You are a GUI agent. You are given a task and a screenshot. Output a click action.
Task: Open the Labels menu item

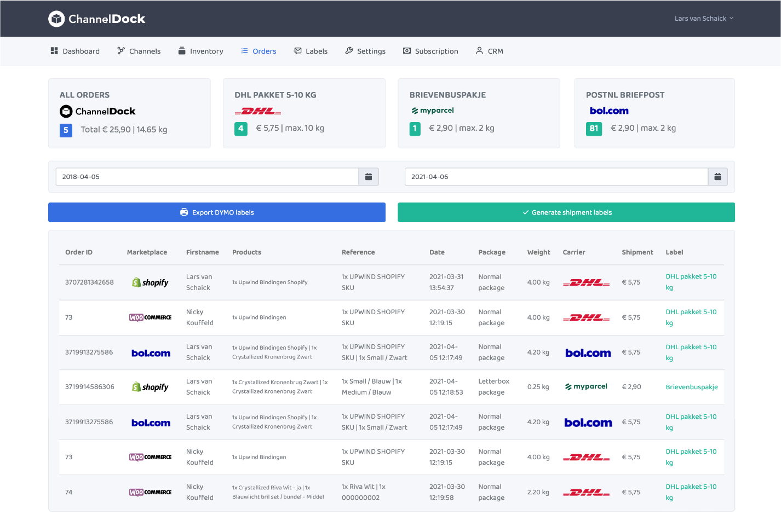coord(311,51)
